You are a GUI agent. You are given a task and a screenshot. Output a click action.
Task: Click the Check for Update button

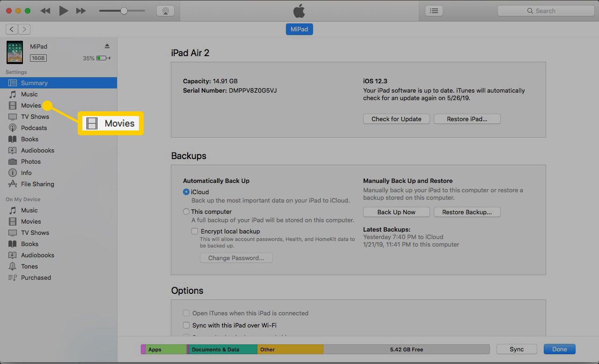[x=396, y=119]
